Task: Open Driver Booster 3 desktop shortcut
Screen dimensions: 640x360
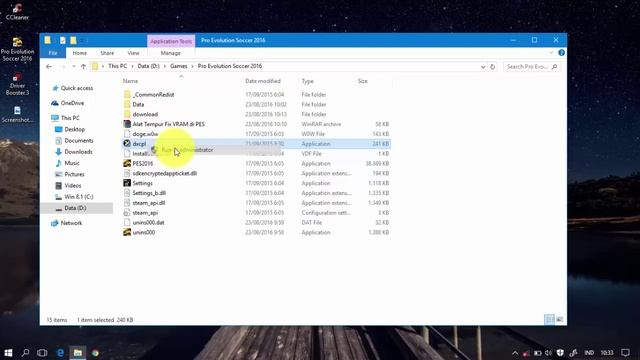Action: click(17, 84)
